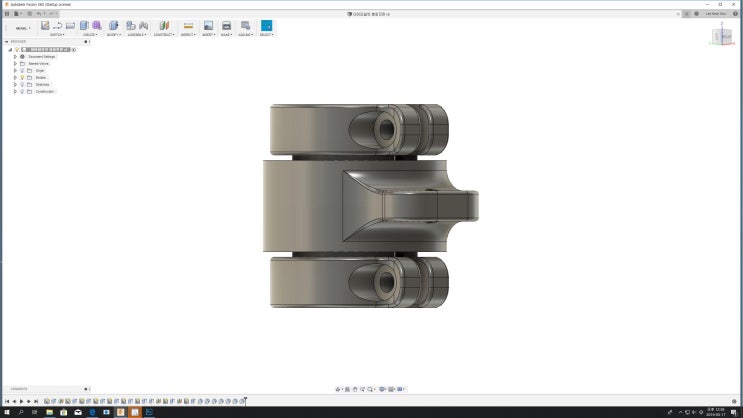Expand the Bodies folder node

tap(15, 77)
